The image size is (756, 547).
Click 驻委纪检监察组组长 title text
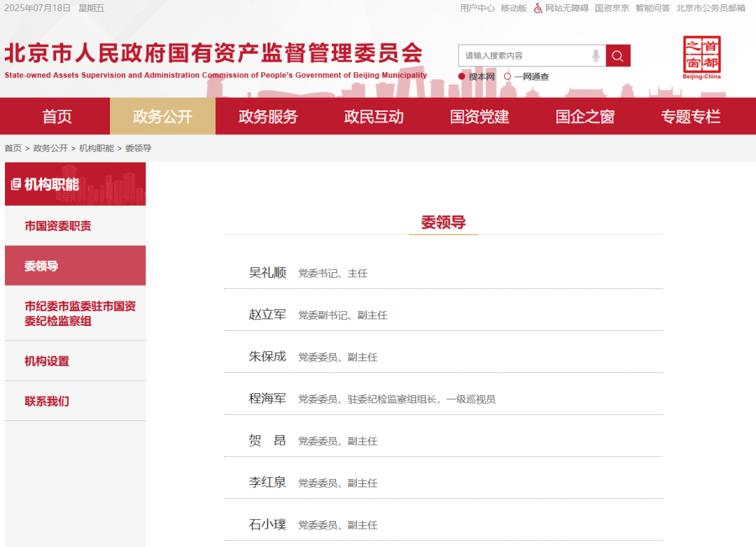(x=392, y=399)
